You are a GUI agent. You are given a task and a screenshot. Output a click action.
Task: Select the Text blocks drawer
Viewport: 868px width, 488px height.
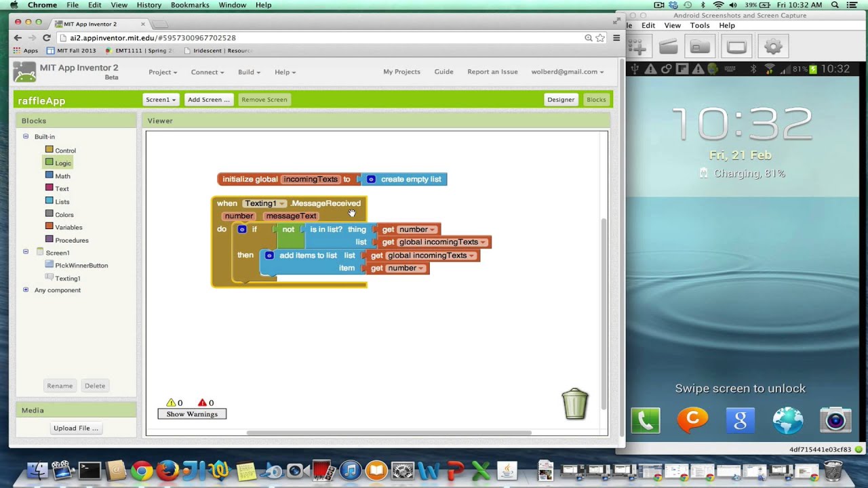pos(57,188)
